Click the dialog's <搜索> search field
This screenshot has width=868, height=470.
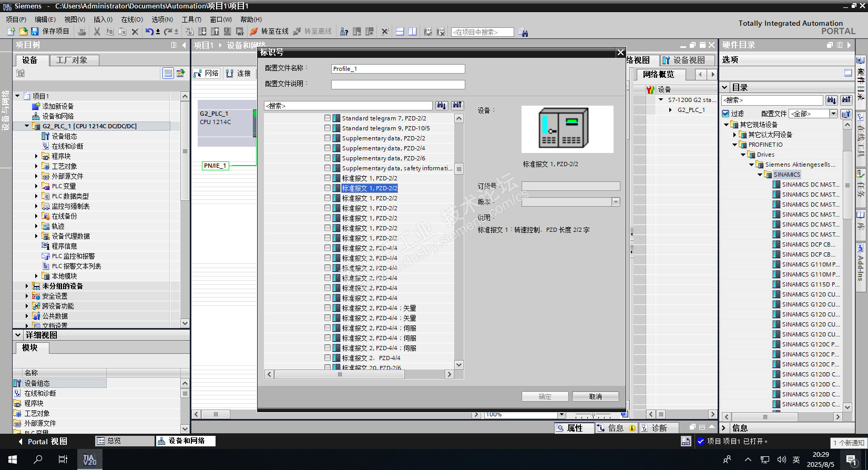pyautogui.click(x=348, y=106)
